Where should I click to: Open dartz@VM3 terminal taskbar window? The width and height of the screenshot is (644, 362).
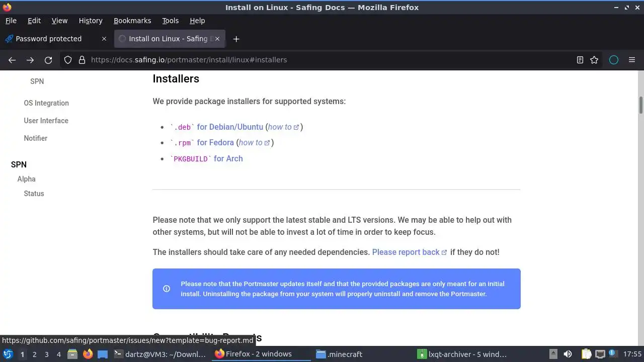(x=160, y=354)
